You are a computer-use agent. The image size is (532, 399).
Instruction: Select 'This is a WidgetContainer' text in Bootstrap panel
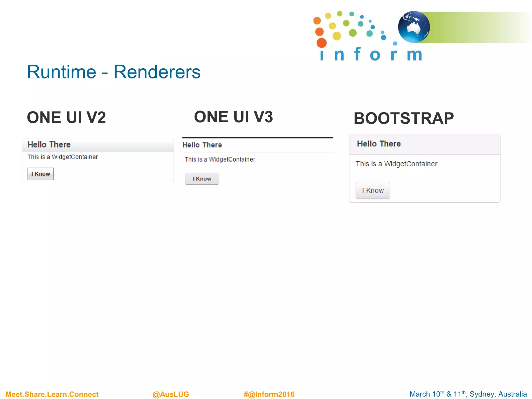tap(396, 164)
